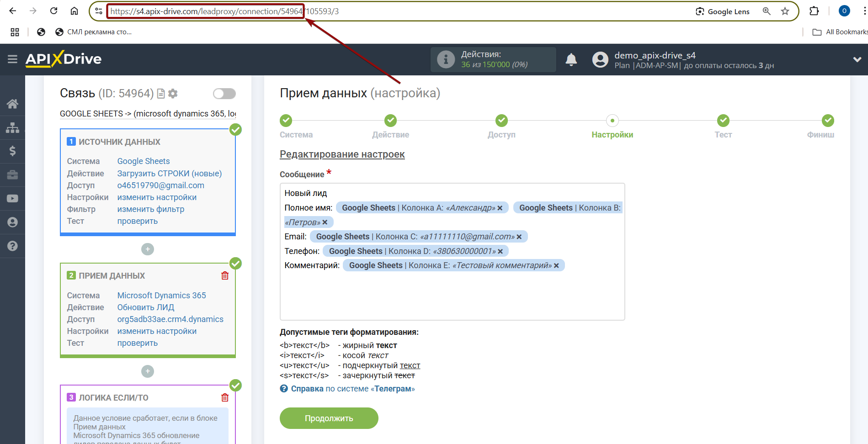Image resolution: width=868 pixels, height=444 pixels.
Task: Open the user profile sidebar icon
Action: click(x=12, y=222)
